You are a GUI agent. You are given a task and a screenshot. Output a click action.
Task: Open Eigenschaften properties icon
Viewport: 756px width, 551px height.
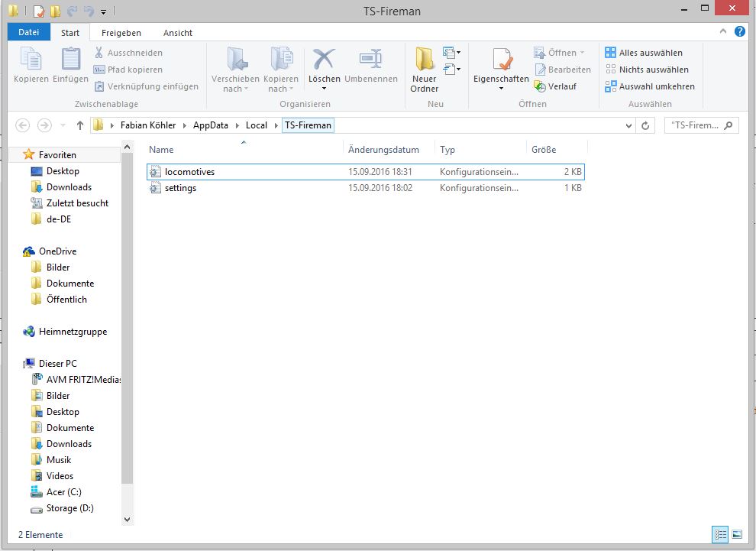501,61
